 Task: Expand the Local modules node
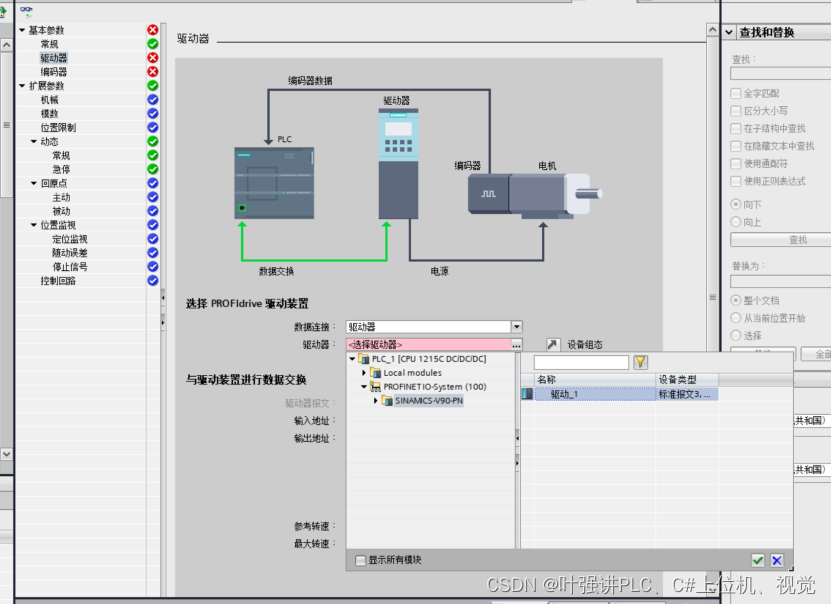(x=364, y=373)
